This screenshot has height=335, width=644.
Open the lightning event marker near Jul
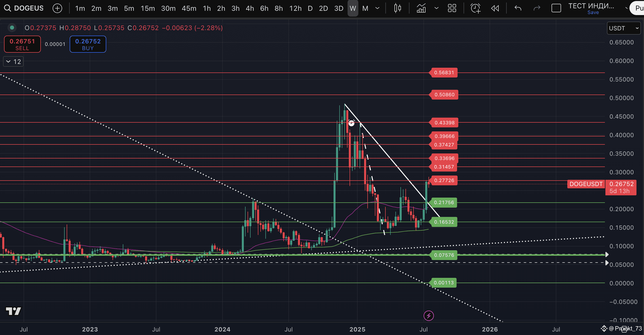429,315
